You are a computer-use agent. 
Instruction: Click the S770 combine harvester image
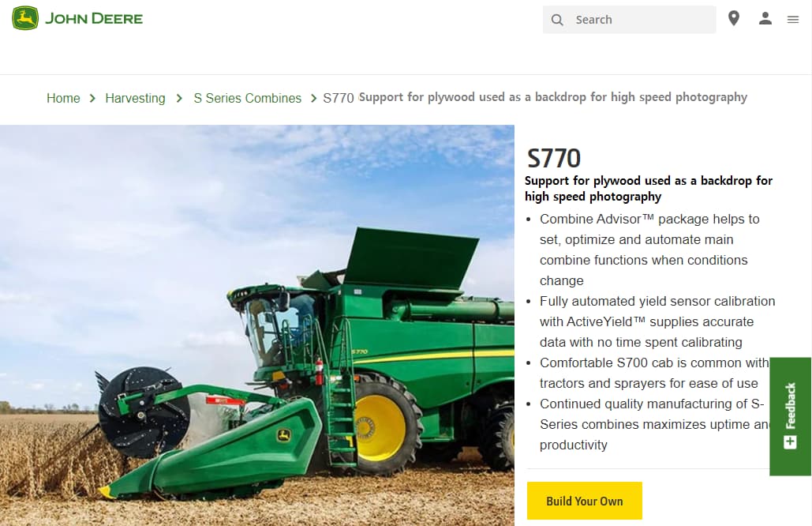(257, 325)
